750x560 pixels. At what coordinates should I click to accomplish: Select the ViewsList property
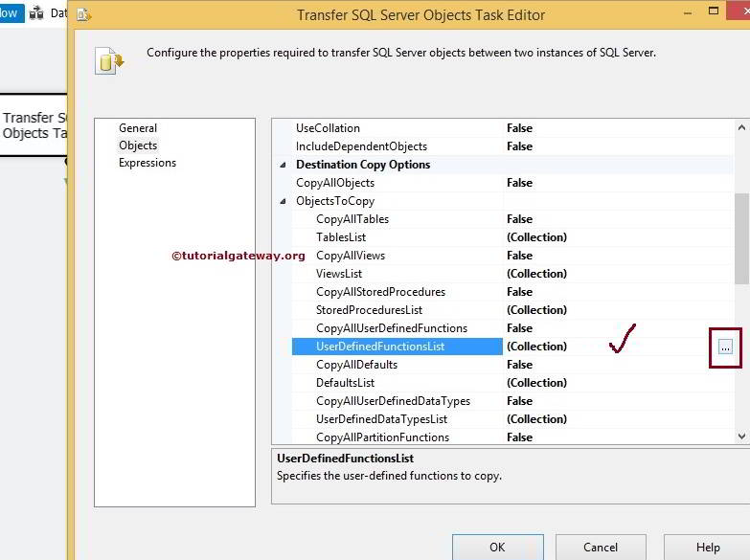click(x=339, y=274)
